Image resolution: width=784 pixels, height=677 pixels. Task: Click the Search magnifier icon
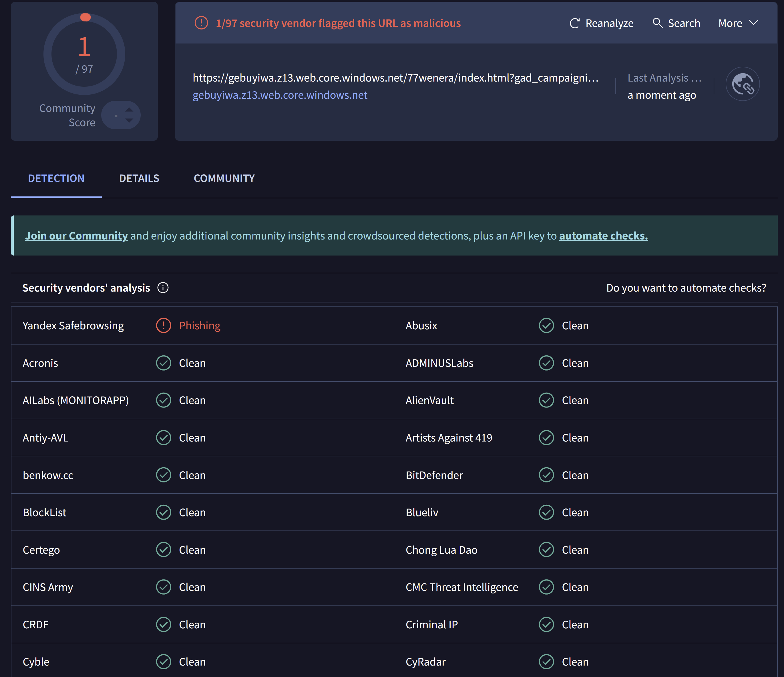pyautogui.click(x=657, y=23)
